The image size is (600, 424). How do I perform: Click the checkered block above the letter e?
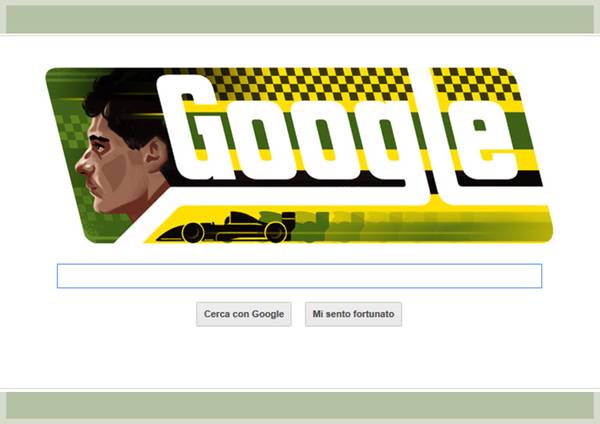coord(476,83)
